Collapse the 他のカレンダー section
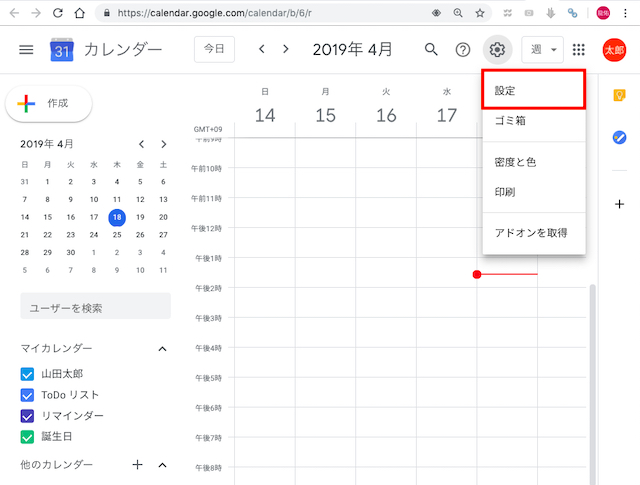Screen dimensions: 640x485 [x=162, y=465]
